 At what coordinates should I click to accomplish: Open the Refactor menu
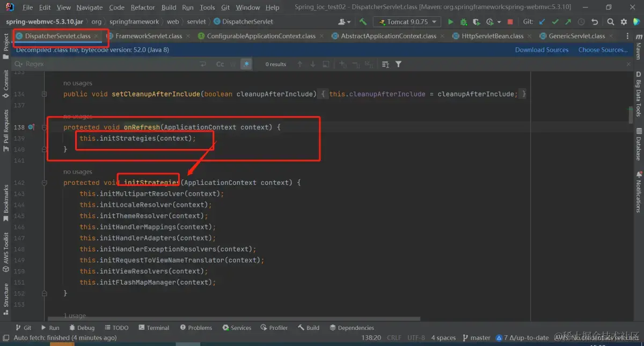143,8
